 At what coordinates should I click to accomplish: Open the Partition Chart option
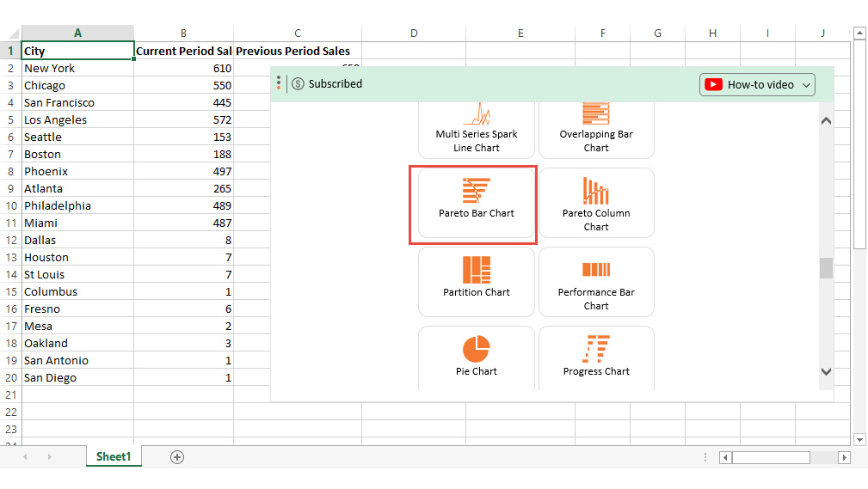(476, 282)
